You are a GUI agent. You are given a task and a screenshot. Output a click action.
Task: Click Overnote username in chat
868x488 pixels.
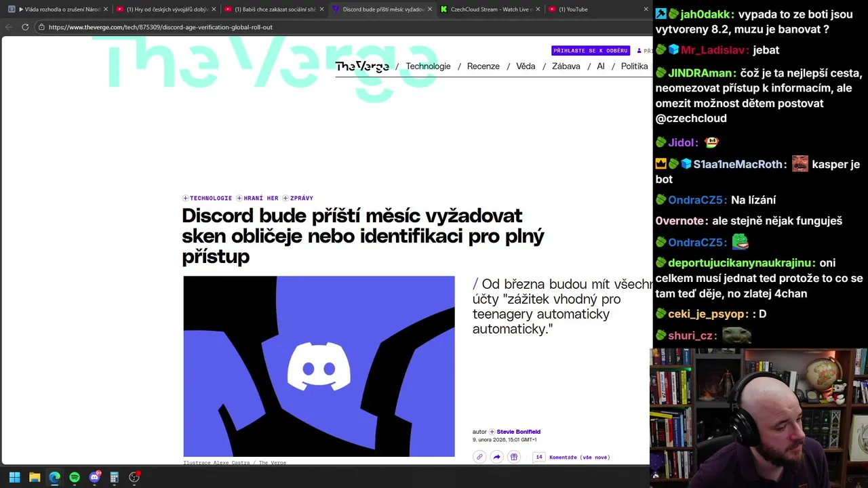coord(679,220)
